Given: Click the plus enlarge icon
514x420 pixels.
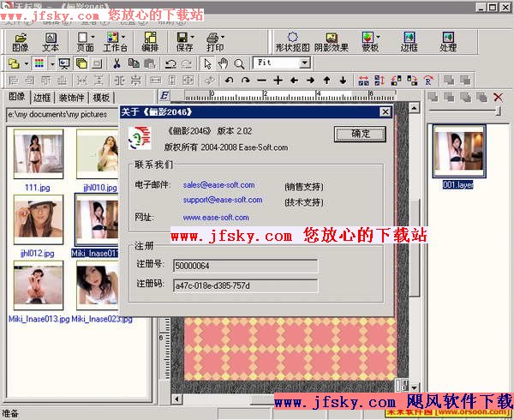Looking at the screenshot, I should 278,80.
